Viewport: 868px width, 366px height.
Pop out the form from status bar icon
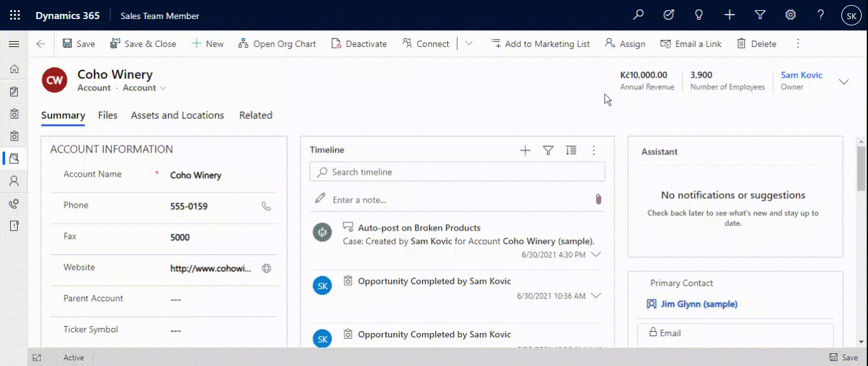point(37,358)
